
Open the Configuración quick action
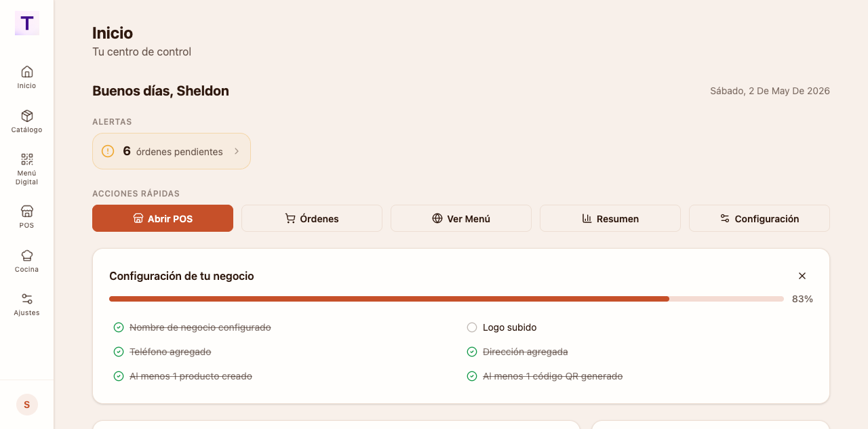(x=759, y=218)
